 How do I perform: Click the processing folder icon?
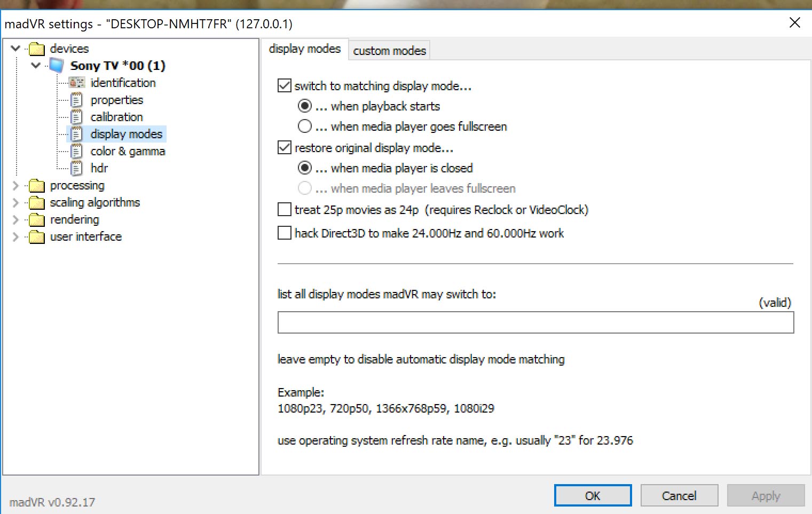[37, 186]
